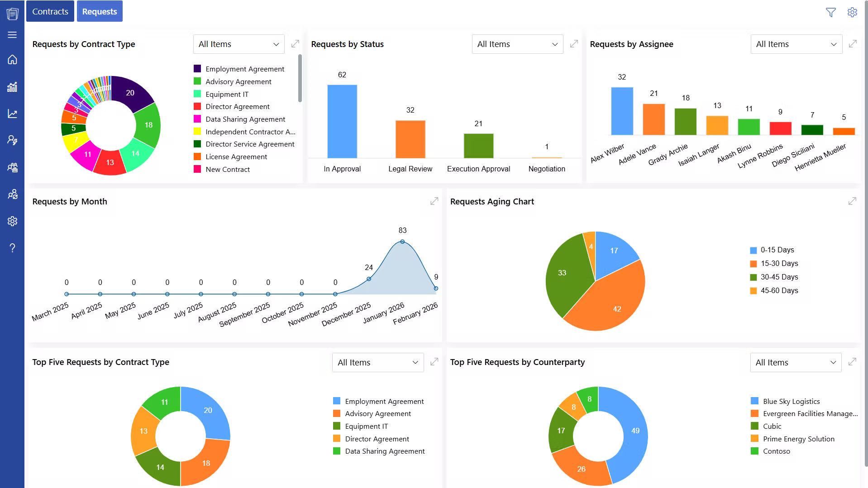Open the user sync sidebar icon
Screen dimensions: 868x488
(x=12, y=194)
